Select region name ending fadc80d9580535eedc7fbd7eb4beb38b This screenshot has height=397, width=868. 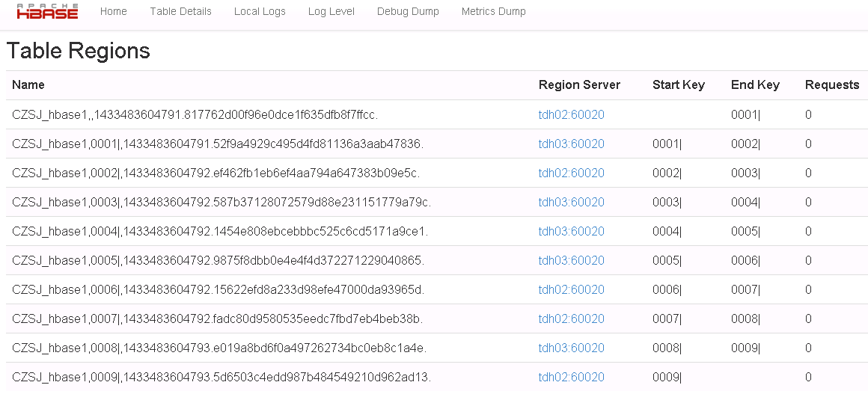click(x=218, y=319)
